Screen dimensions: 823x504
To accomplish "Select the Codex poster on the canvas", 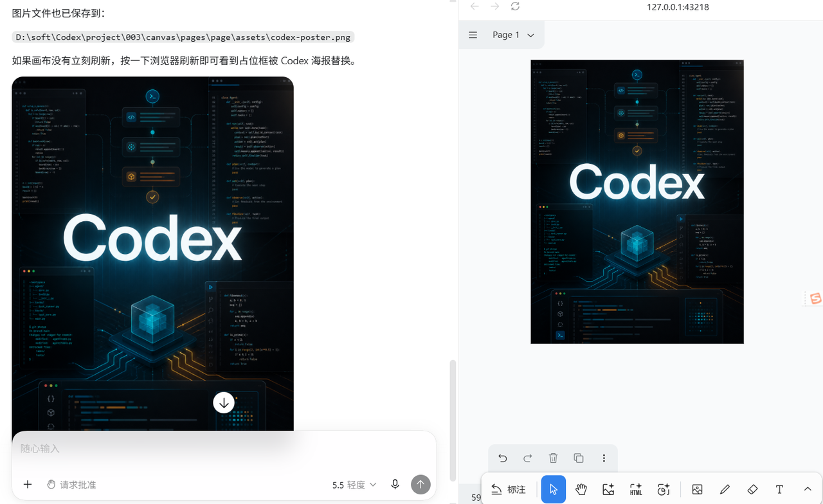I will pyautogui.click(x=637, y=202).
